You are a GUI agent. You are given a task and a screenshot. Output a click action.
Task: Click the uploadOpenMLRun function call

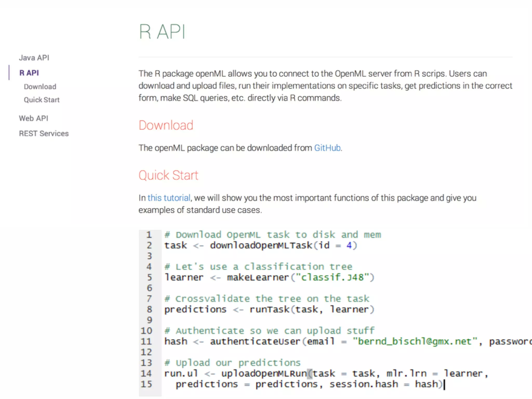(264, 374)
